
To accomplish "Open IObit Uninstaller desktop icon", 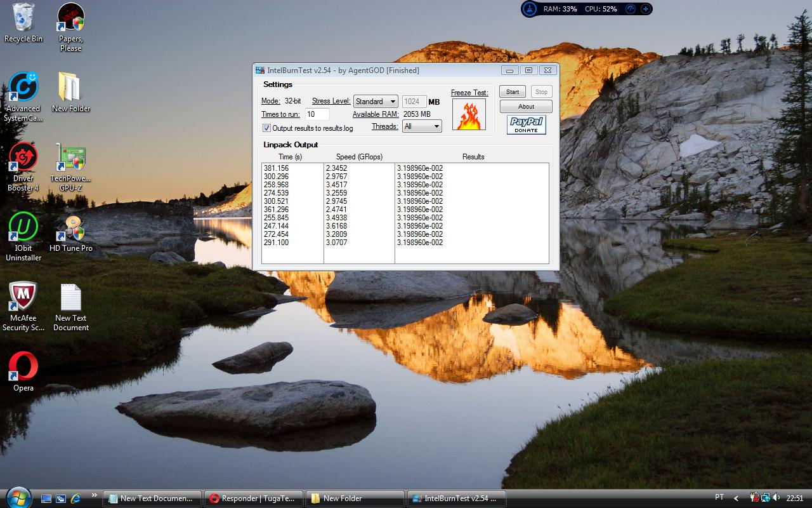I will 23,227.
